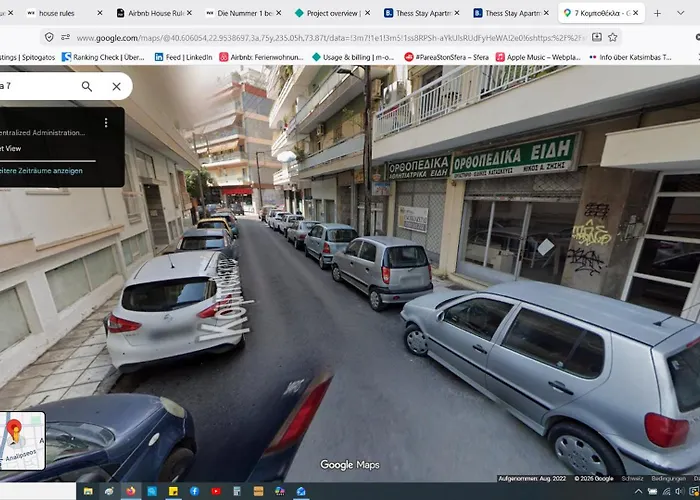Open the site permissions icon beside the shield
Screen dimensions: 700x500
[66, 38]
